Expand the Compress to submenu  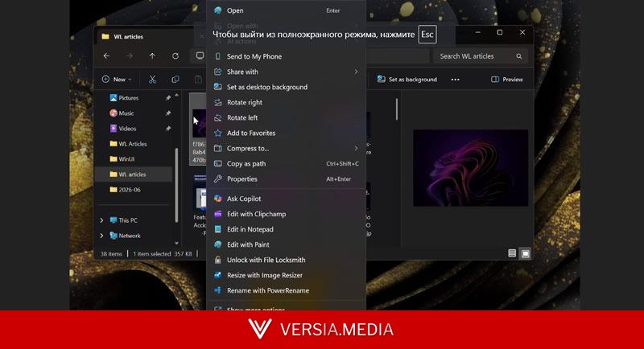click(286, 149)
